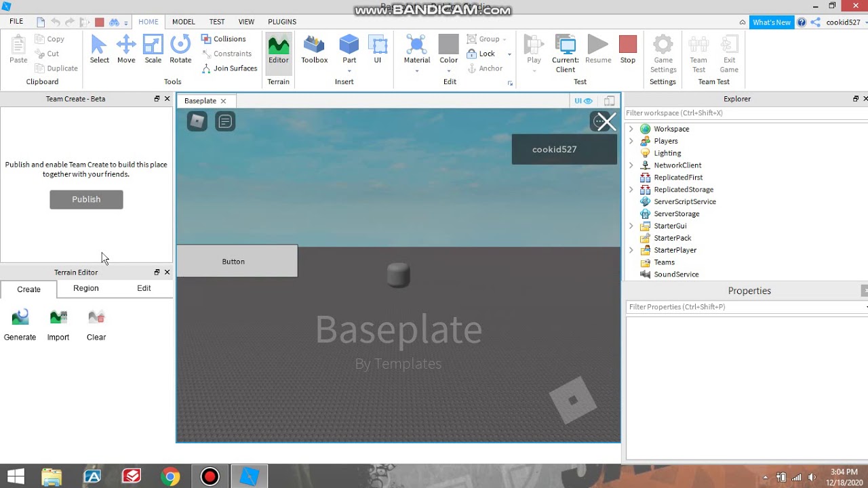Click the help question mark icon
Image resolution: width=868 pixels, height=488 pixels.
coord(802,22)
